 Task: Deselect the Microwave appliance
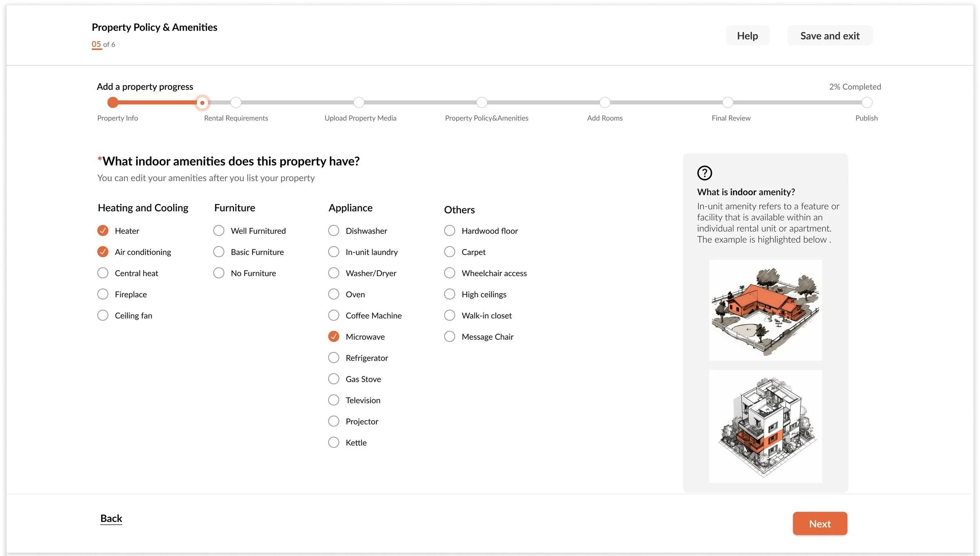(x=334, y=336)
